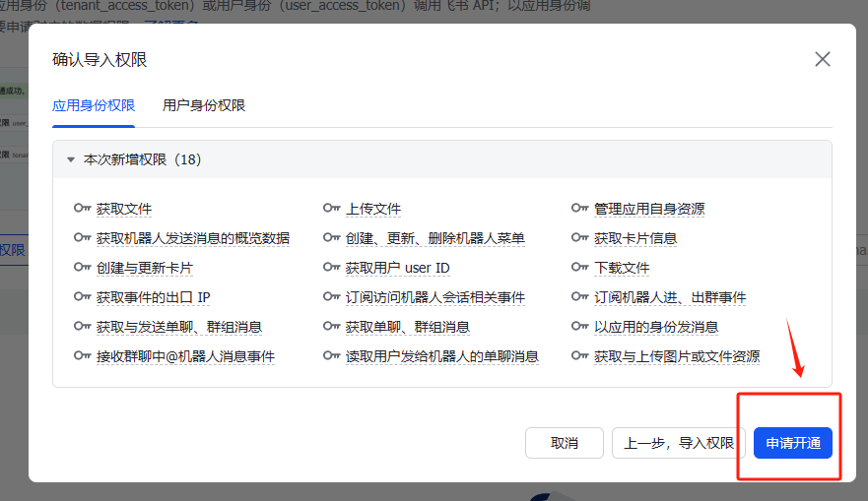
Task: Click key icon beside 获取文件
Action: tap(82, 209)
